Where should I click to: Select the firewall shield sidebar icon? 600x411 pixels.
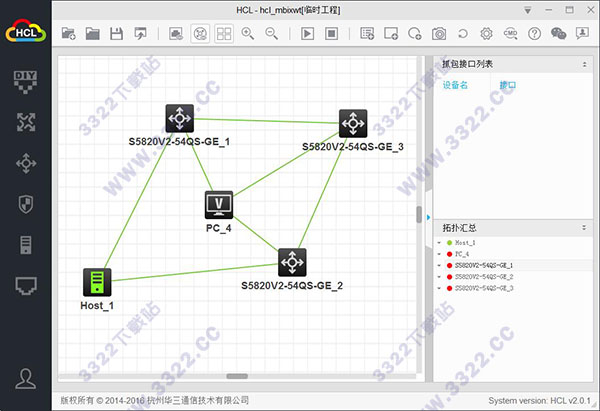[26, 204]
